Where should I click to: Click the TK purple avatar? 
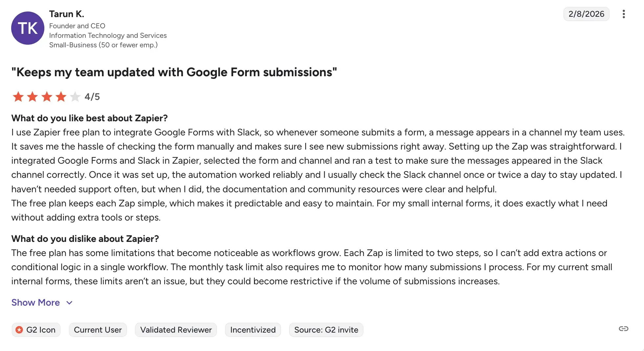coord(28,28)
